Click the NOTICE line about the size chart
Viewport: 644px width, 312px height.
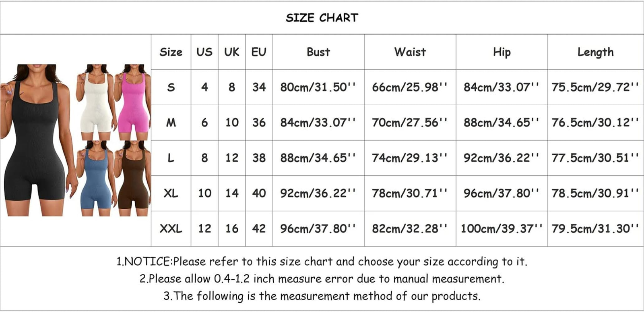click(x=322, y=262)
